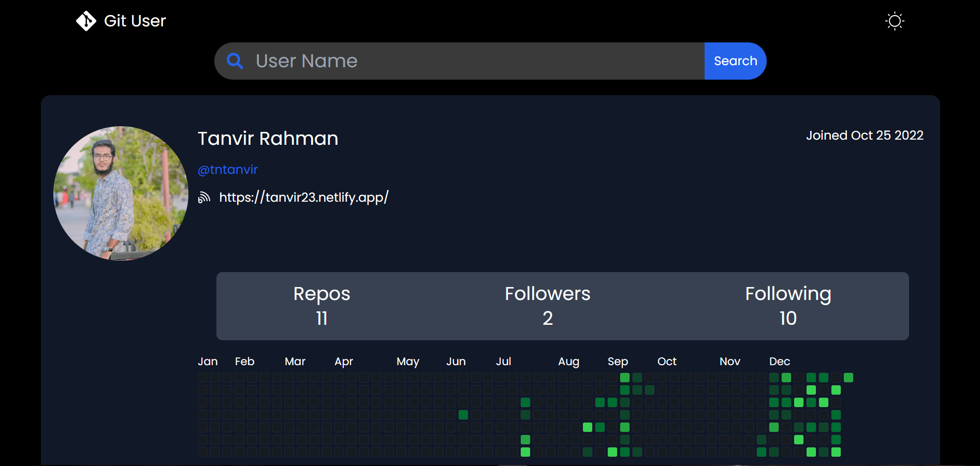Click the Mar month label

coord(295,362)
